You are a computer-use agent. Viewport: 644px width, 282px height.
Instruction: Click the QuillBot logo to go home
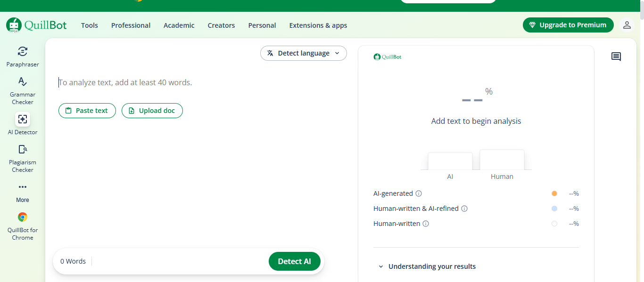tap(36, 25)
